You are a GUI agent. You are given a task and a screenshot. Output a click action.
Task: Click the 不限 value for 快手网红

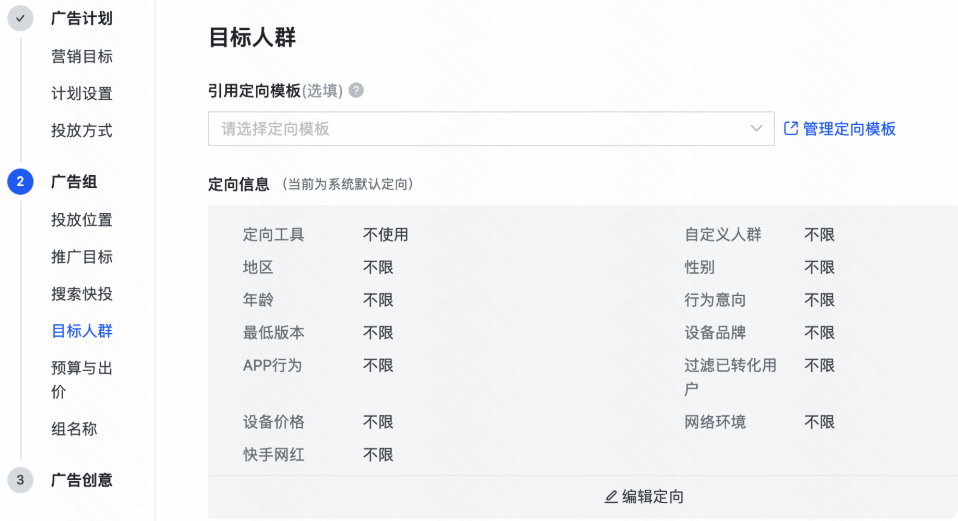378,455
